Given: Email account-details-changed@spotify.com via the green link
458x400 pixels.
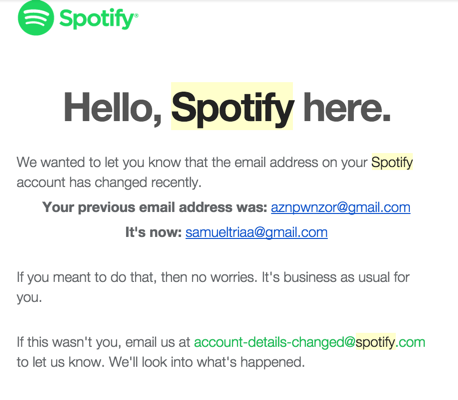Looking at the screenshot, I should (309, 342).
